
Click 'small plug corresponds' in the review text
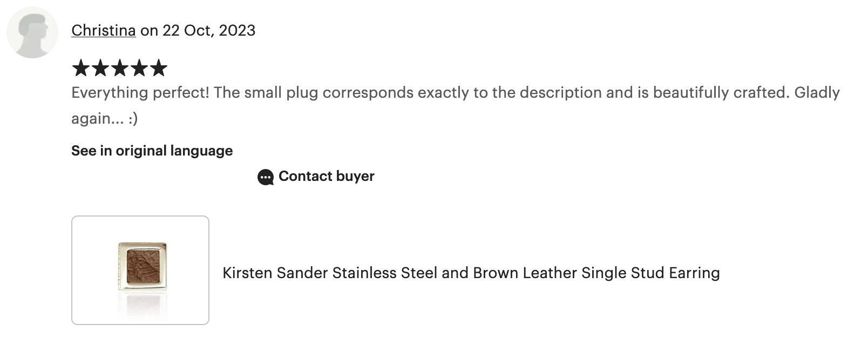pyautogui.click(x=329, y=92)
